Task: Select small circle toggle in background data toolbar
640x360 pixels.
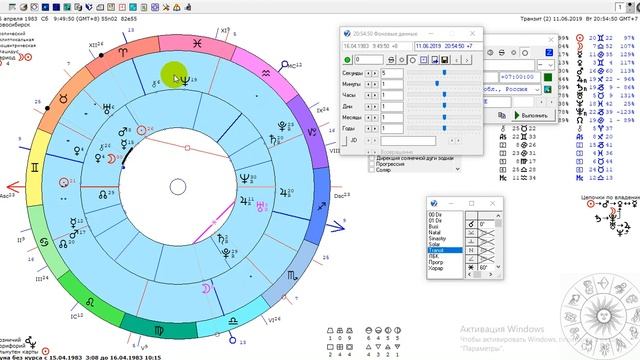Action: coord(402,60)
